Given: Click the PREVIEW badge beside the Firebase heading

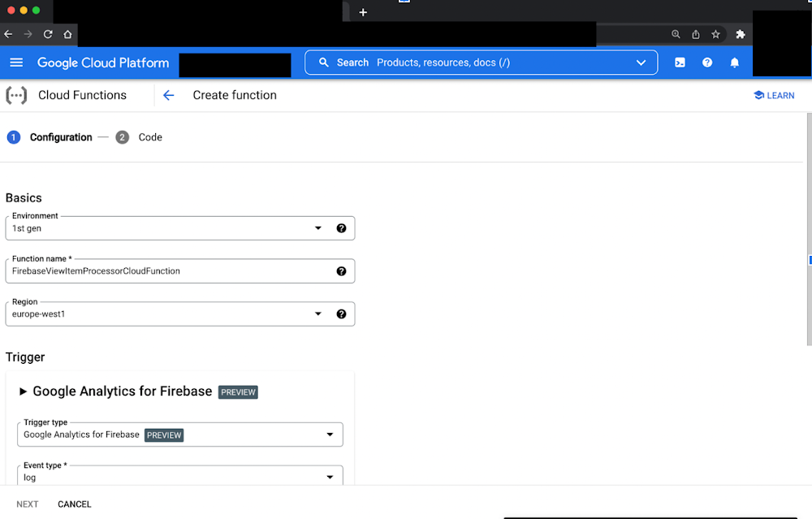Looking at the screenshot, I should [238, 392].
